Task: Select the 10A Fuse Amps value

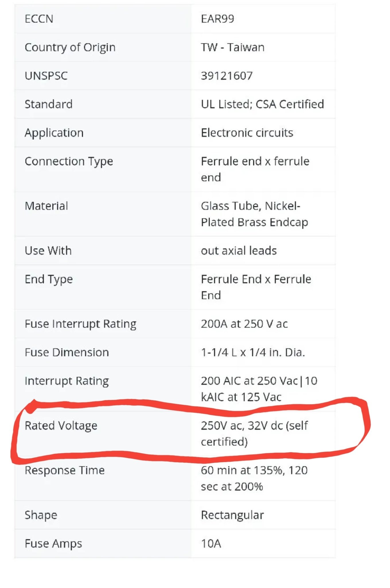Action: click(211, 544)
